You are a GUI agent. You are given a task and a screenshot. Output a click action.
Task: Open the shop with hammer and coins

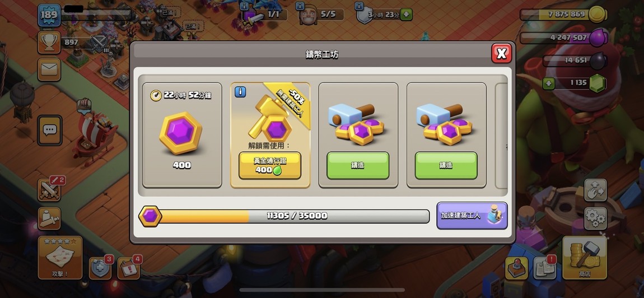coord(585,258)
